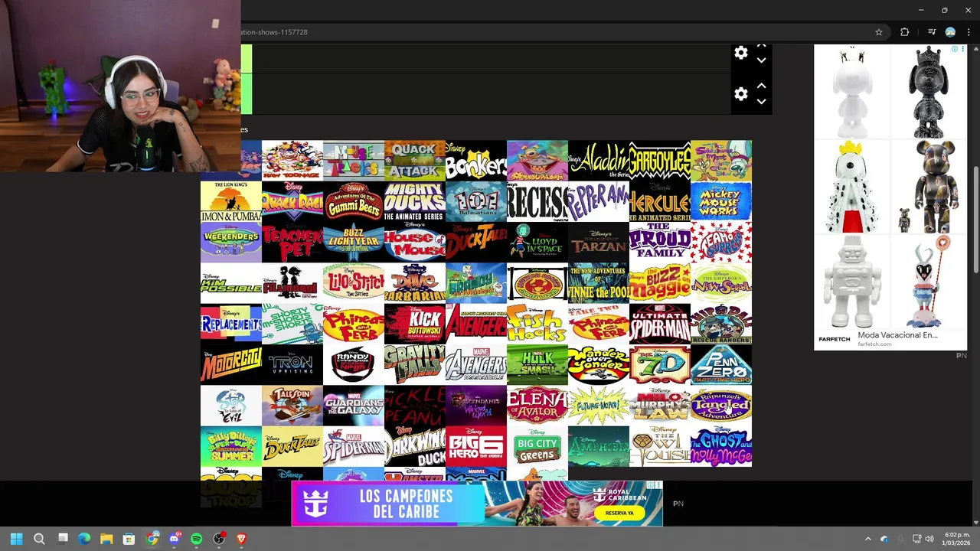Choose the Mickey Mouse Works tile
This screenshot has width=980, height=551.
pos(720,202)
